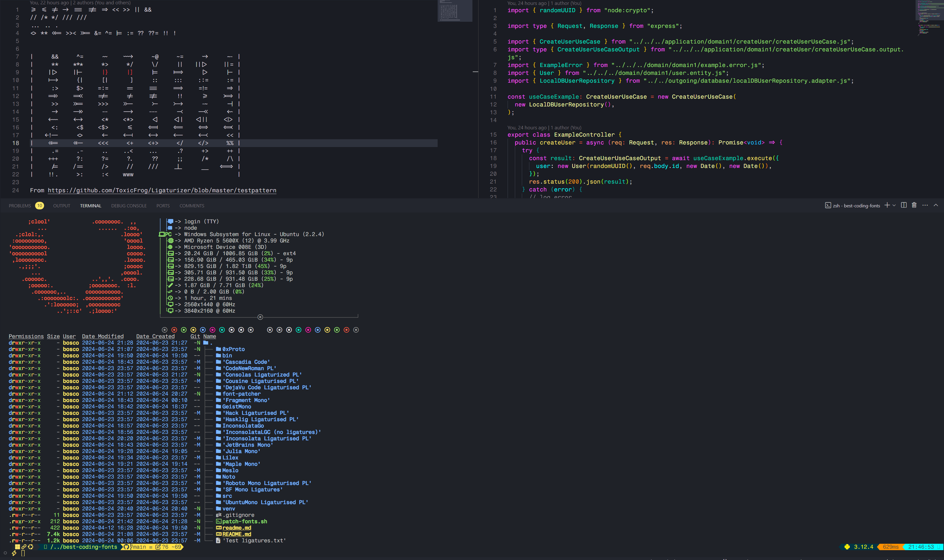Open terminal panel more actions ellipsis
Screen dimensions: 944x560
point(925,205)
